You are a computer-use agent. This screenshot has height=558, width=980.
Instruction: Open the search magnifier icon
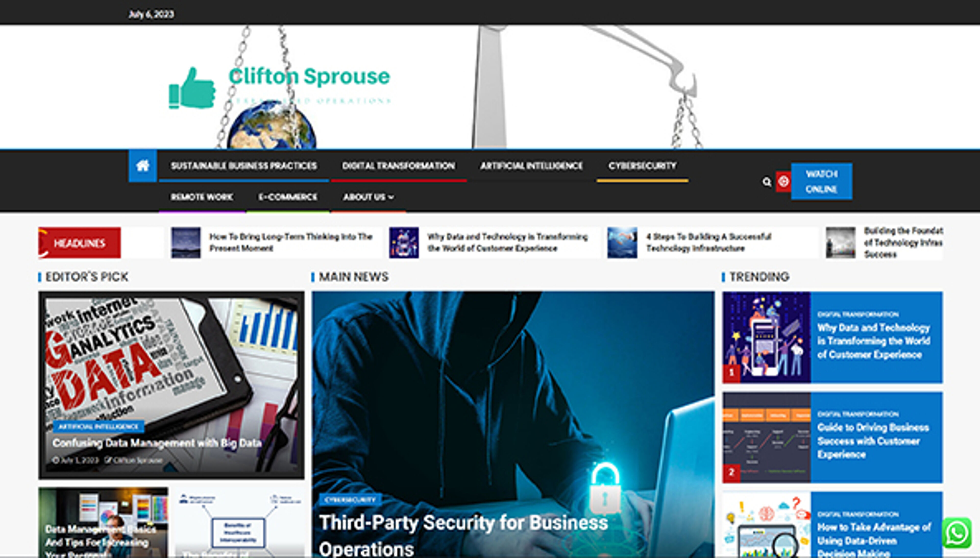click(x=766, y=182)
